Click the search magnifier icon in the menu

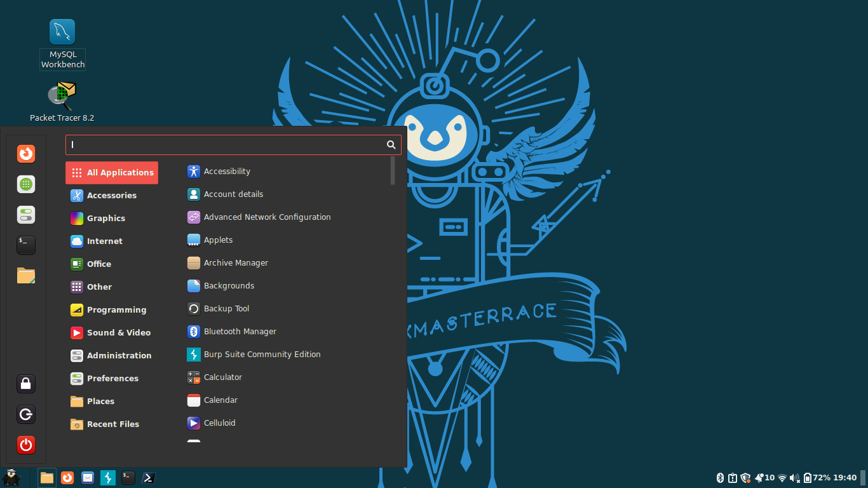(x=391, y=145)
